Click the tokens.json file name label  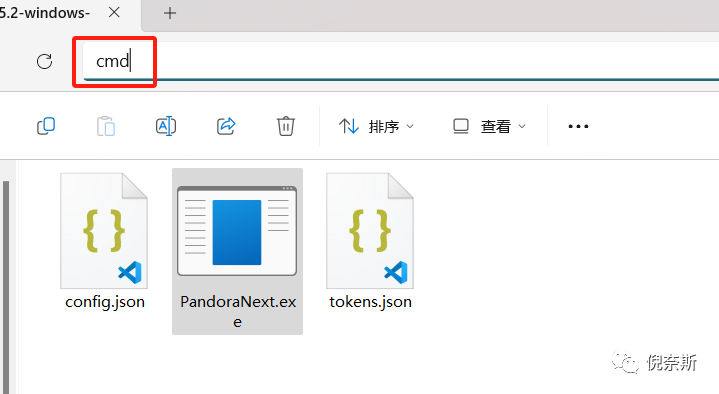[371, 302]
